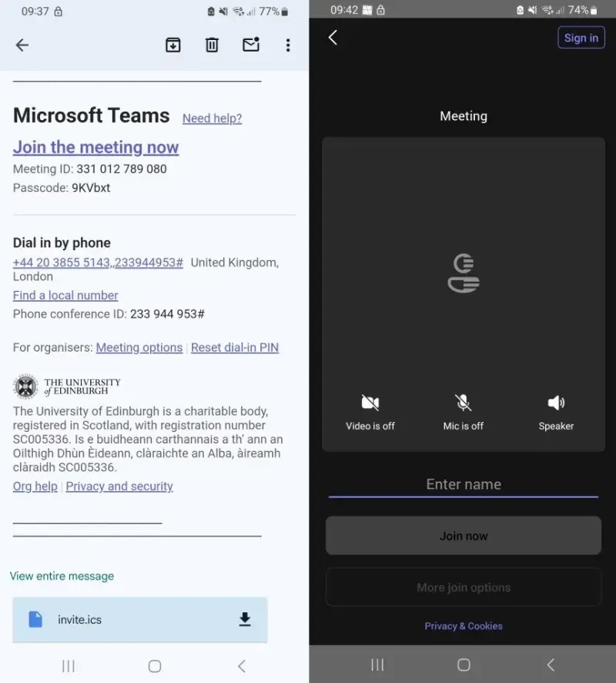Viewport: 616px width, 683px height.
Task: Select Phone conference ID 233 944 953#
Action: click(x=167, y=314)
